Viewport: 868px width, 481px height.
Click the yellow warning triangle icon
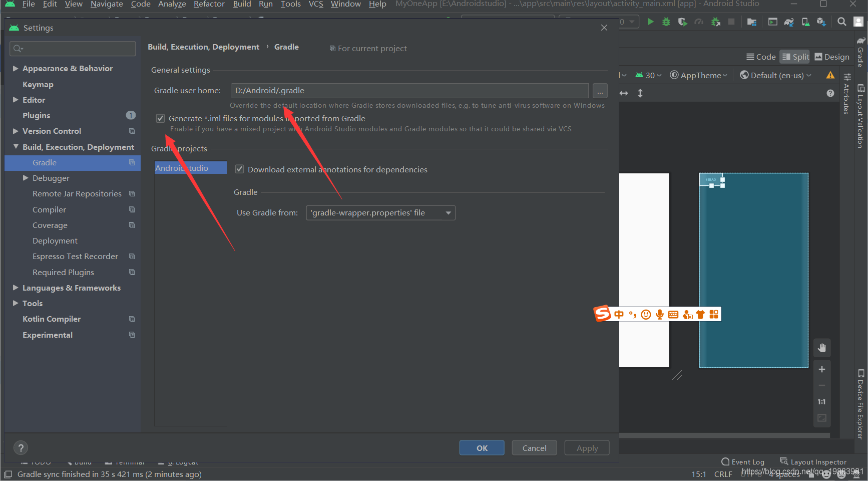830,75
